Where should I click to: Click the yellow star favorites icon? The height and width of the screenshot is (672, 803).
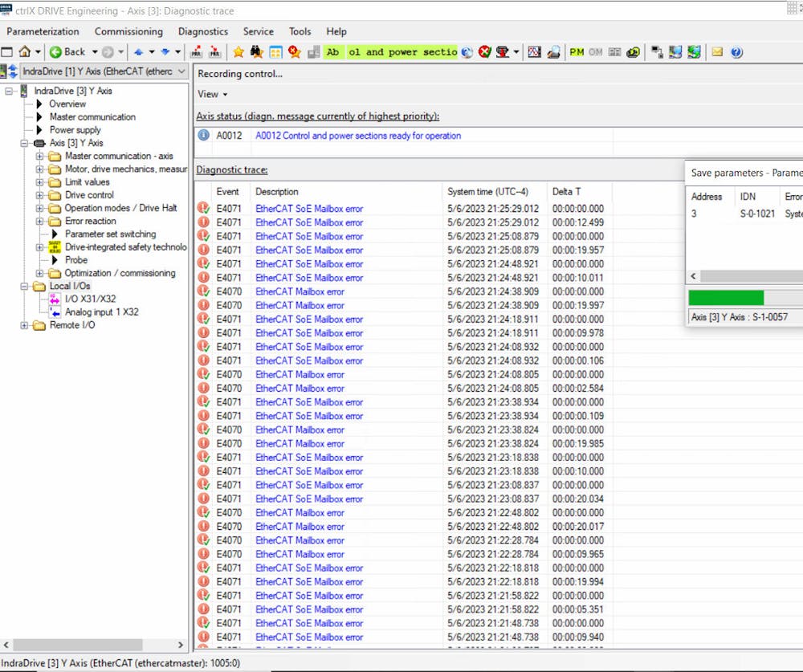pyautogui.click(x=238, y=52)
